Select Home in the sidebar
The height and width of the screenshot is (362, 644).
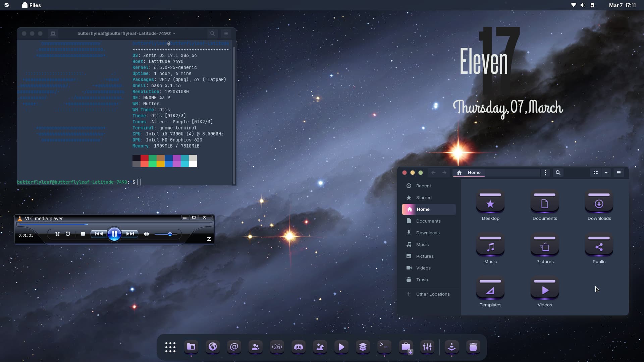429,209
